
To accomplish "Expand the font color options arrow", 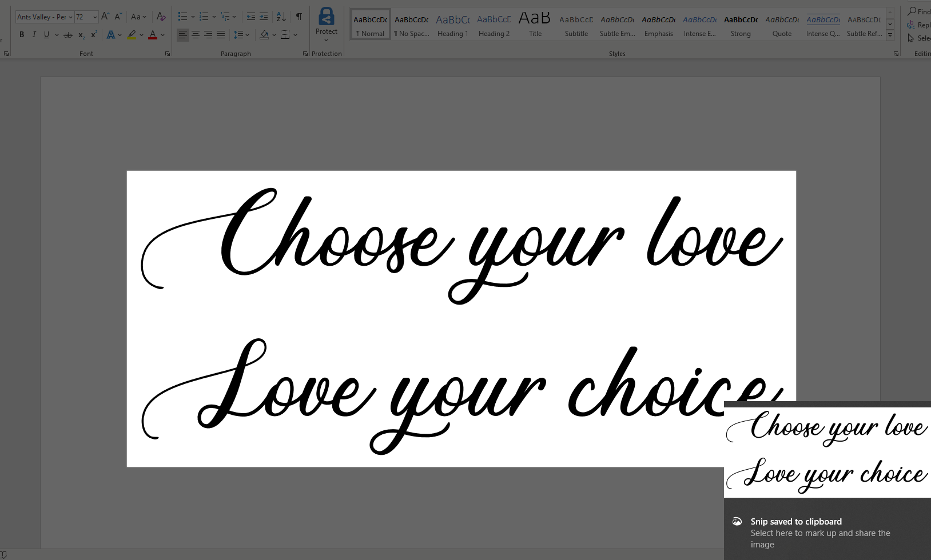I will click(163, 35).
